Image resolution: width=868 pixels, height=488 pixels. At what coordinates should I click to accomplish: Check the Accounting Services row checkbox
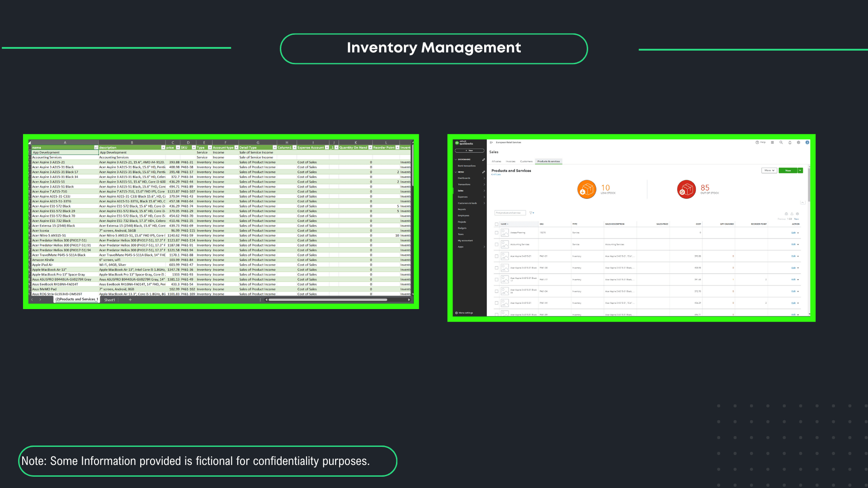[x=496, y=244]
